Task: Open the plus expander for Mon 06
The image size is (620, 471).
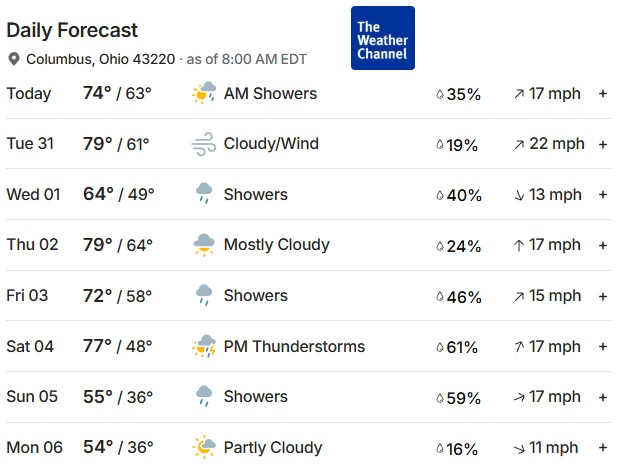Action: pos(603,448)
